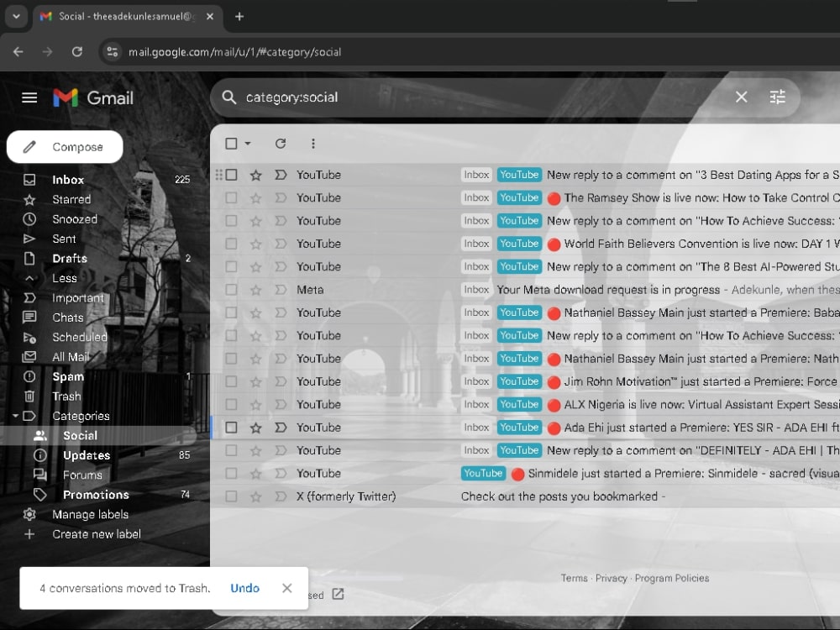Screen dimensions: 840x630
Task: Mark the Jim Rohn Motivation email important
Action: tap(281, 381)
